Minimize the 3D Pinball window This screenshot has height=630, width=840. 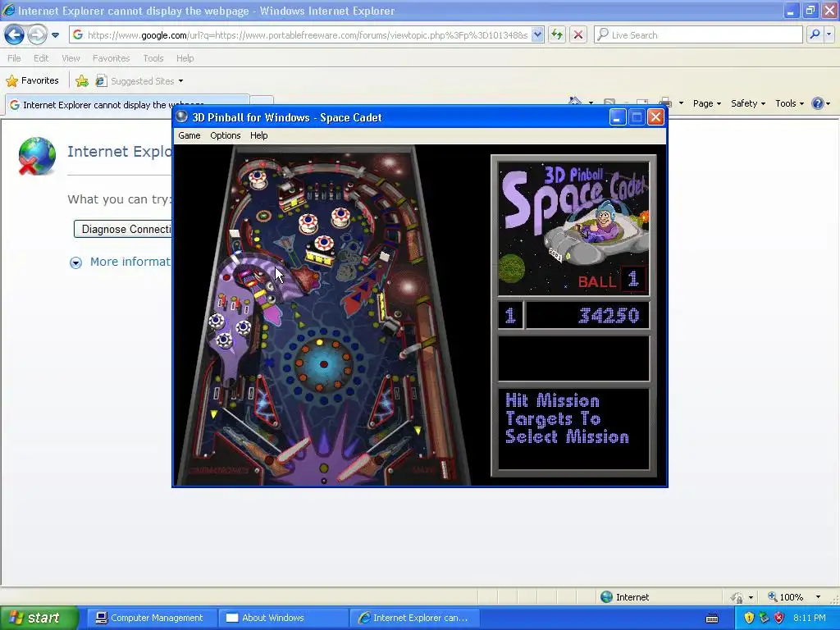pos(617,117)
